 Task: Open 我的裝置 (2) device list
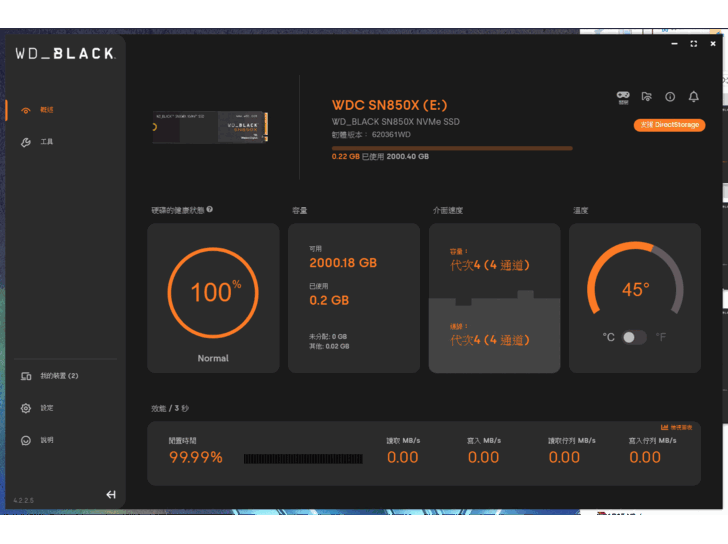pyautogui.click(x=50, y=376)
